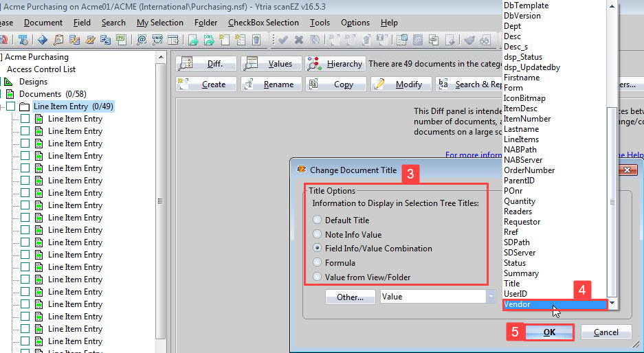Open the My Selection menu
The height and width of the screenshot is (353, 644).
[x=160, y=23]
